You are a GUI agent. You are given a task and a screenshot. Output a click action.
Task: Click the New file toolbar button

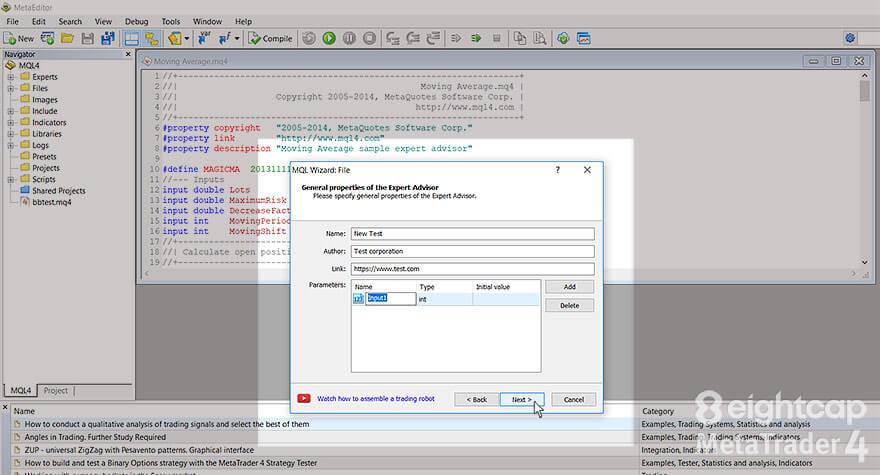pyautogui.click(x=19, y=39)
